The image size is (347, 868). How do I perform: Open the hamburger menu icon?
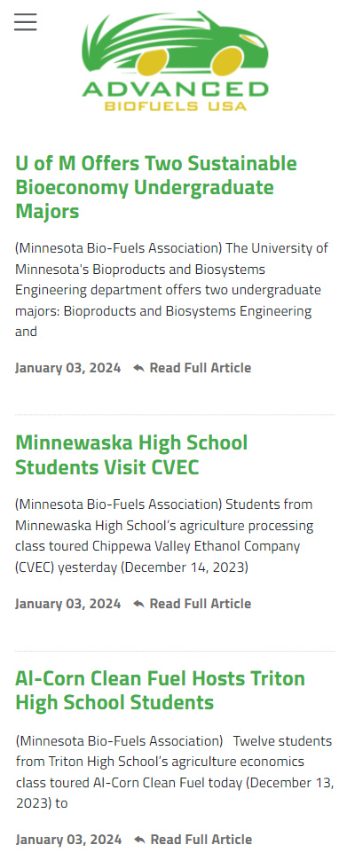pos(26,22)
